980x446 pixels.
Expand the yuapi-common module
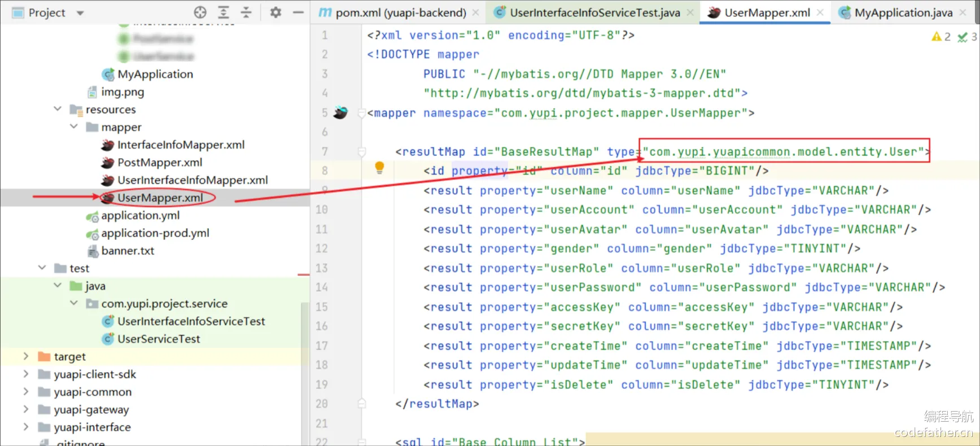pos(26,391)
